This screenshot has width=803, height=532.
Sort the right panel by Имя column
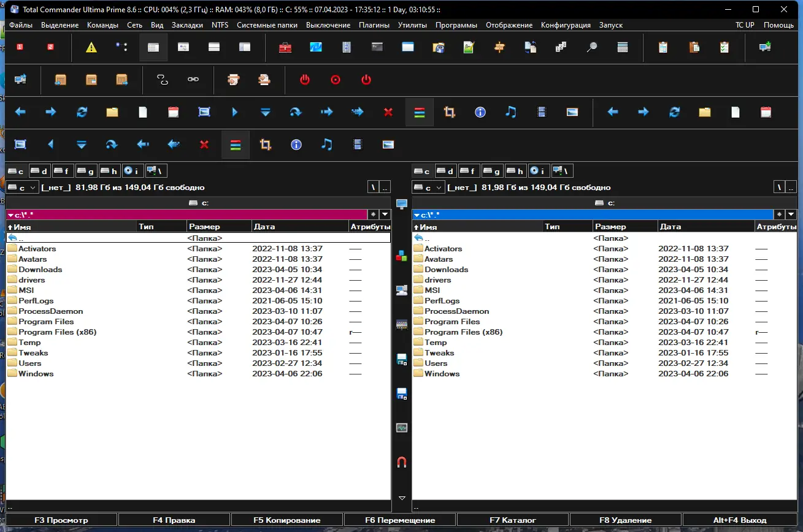click(478, 227)
